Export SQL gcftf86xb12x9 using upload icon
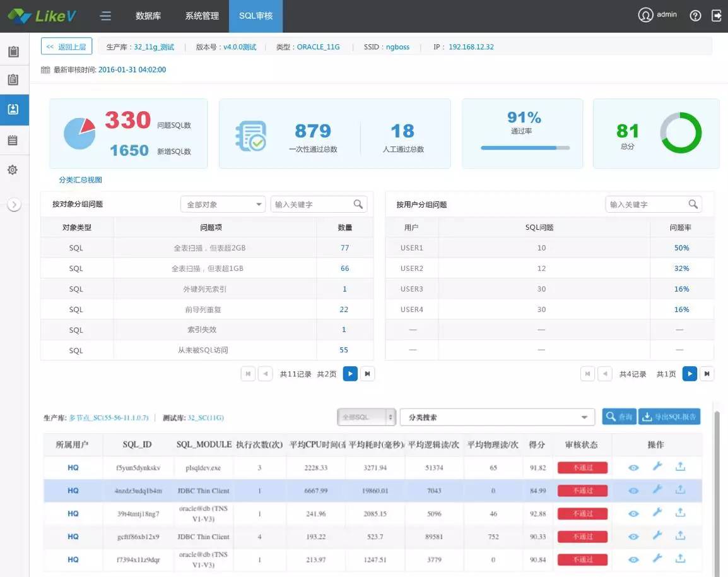 click(x=682, y=537)
